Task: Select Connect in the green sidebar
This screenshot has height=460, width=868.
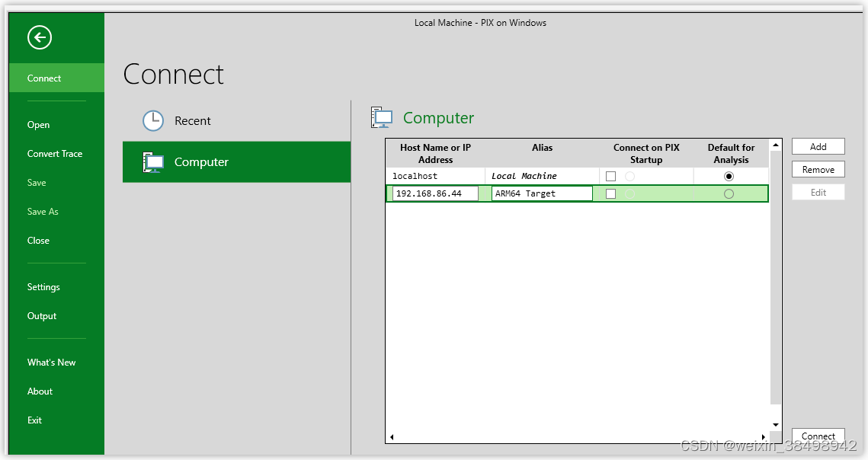Action: 56,78
